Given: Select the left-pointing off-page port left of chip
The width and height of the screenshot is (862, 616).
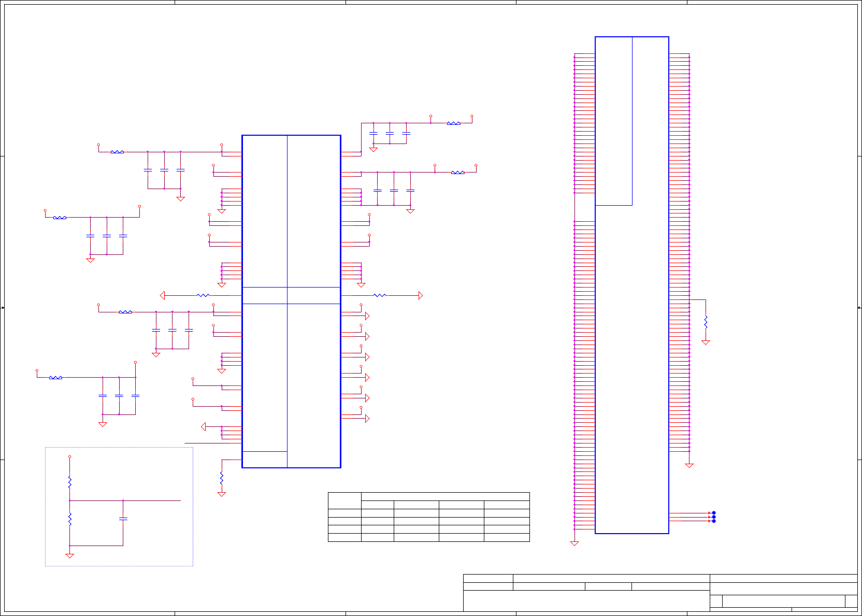Looking at the screenshot, I should [x=163, y=295].
